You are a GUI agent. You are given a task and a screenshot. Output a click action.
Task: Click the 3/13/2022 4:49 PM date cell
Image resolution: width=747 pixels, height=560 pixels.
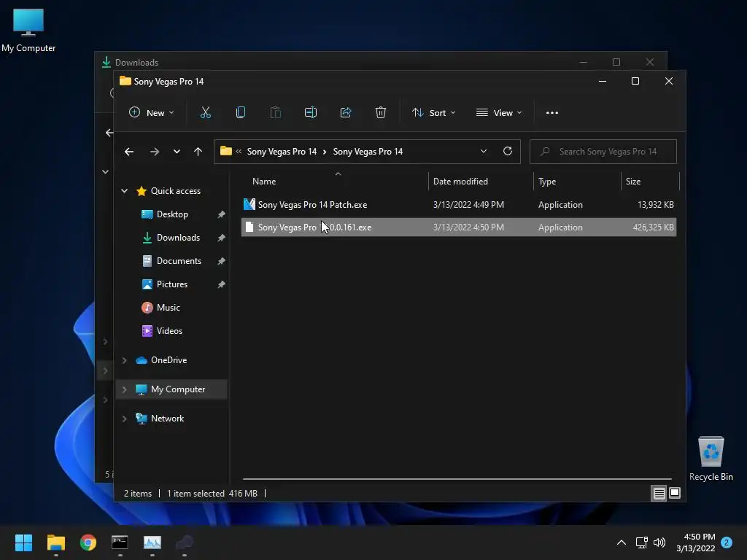point(468,205)
